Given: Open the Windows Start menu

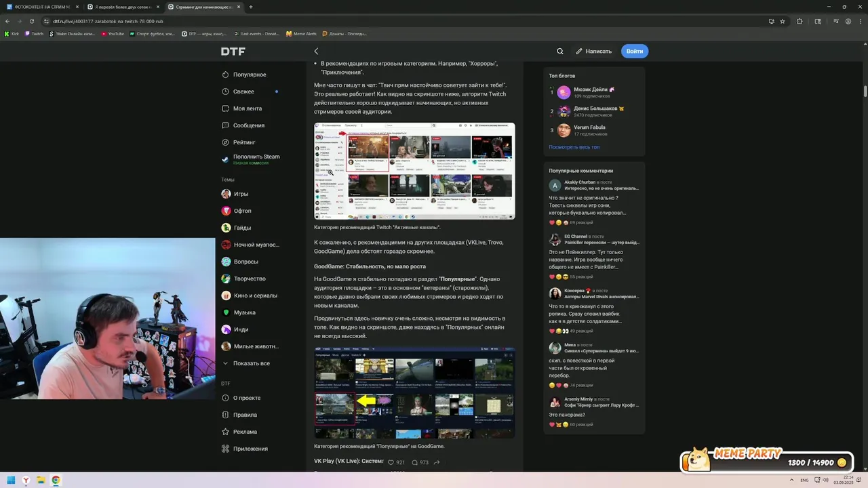Looking at the screenshot, I should tap(11, 481).
